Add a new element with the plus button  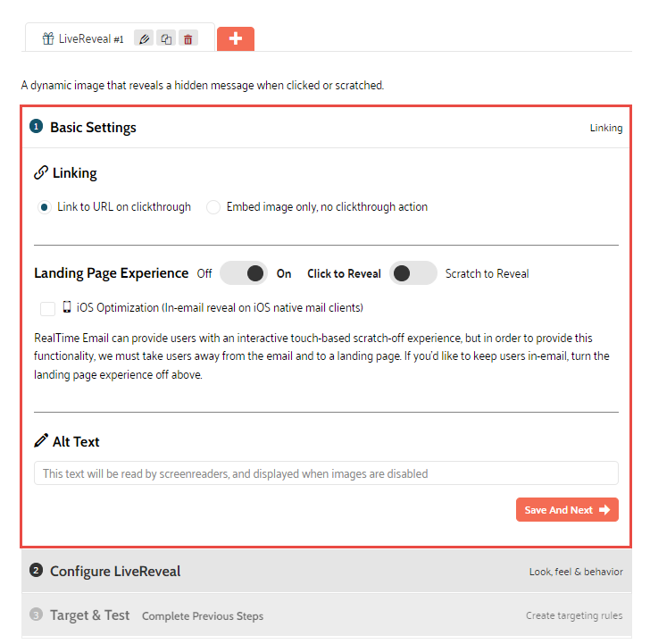[236, 38]
